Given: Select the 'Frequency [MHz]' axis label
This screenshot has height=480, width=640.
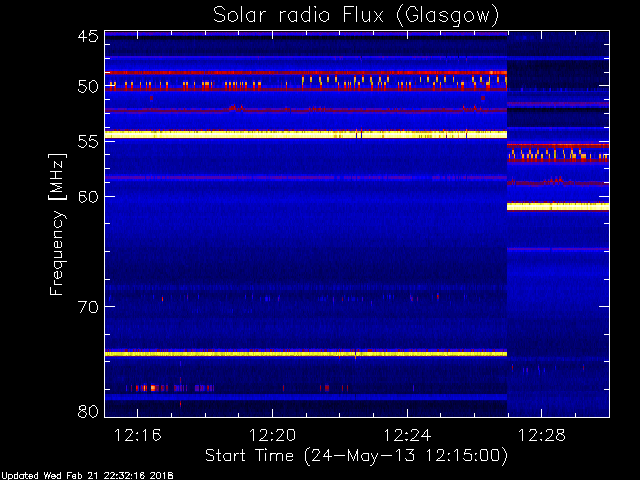Looking at the screenshot, I should click(57, 224).
